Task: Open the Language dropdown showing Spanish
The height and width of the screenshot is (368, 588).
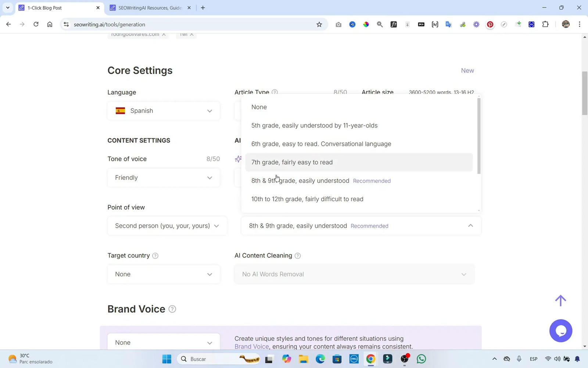Action: 163,110
